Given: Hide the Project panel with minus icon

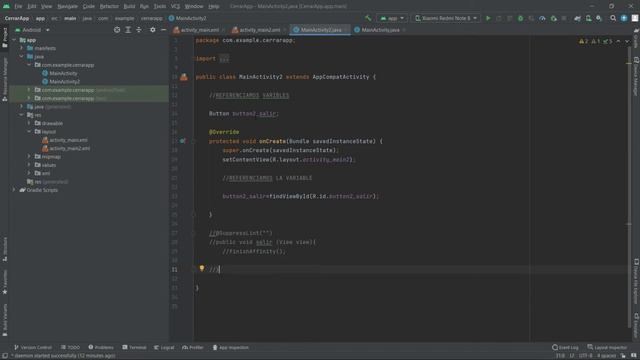Looking at the screenshot, I should 163,30.
